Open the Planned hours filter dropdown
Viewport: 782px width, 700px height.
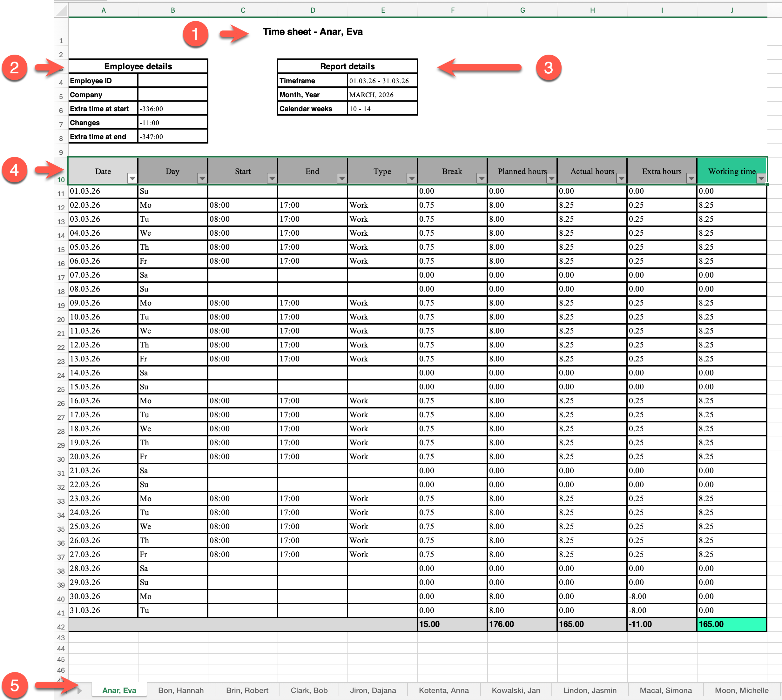pos(551,178)
